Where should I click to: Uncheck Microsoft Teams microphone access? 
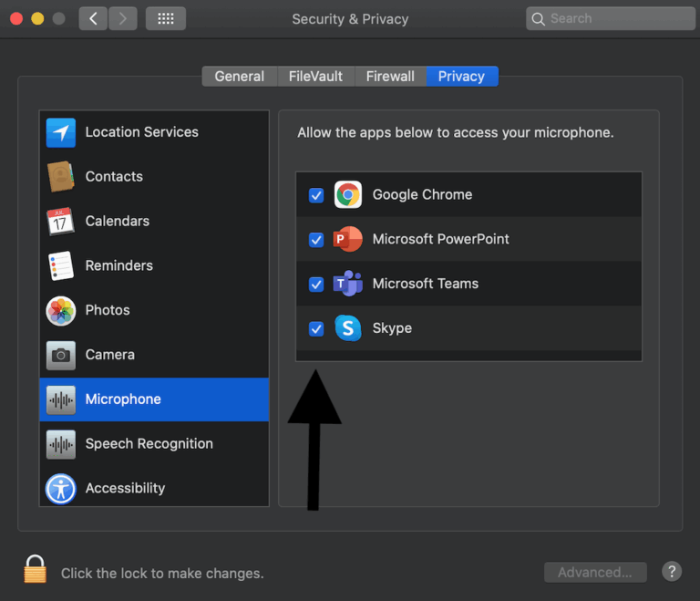316,285
